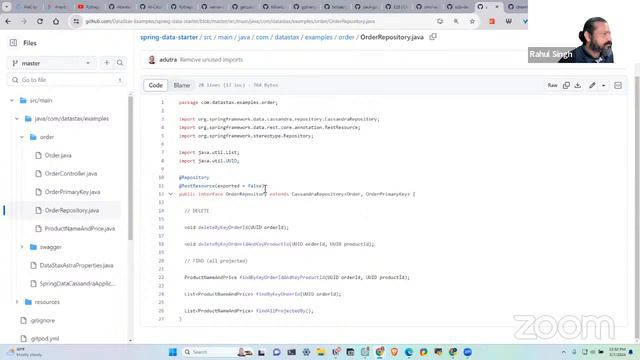Open Order.java in file tree
Viewport: 640px width, 360px height.
(x=58, y=156)
